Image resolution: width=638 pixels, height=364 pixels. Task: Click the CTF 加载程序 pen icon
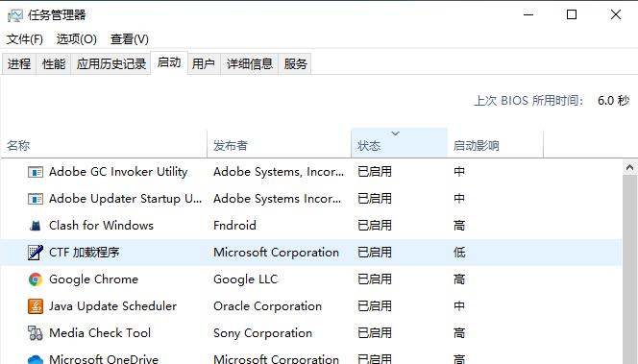click(36, 253)
